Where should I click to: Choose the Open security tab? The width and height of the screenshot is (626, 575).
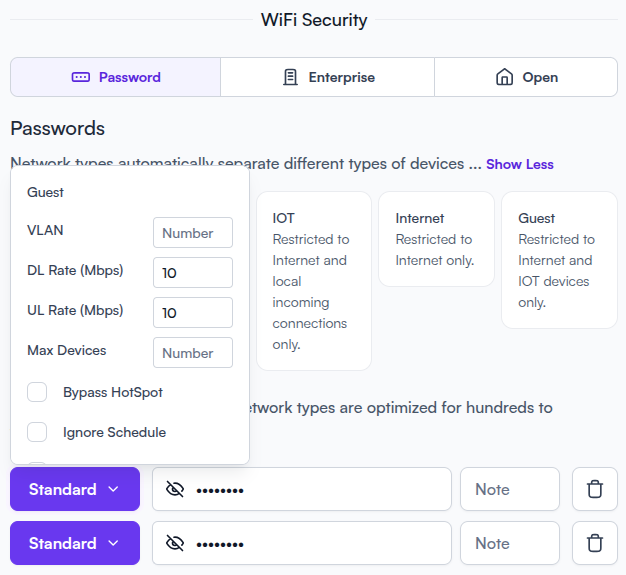click(526, 77)
